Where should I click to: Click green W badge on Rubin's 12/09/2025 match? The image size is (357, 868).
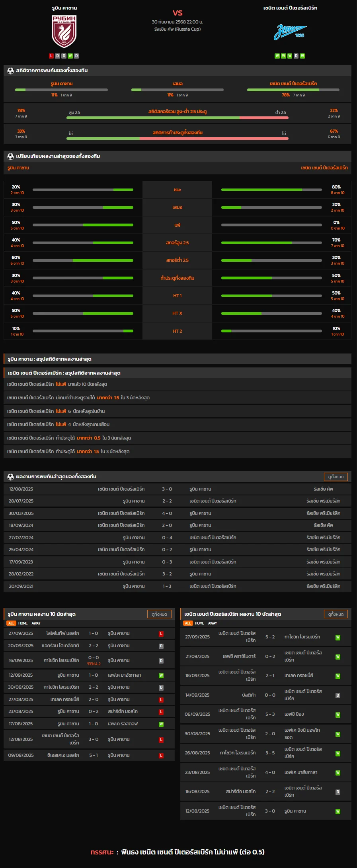(x=161, y=675)
